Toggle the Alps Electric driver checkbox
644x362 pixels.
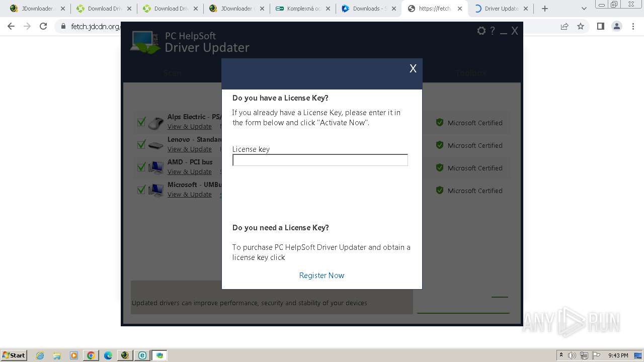click(141, 122)
